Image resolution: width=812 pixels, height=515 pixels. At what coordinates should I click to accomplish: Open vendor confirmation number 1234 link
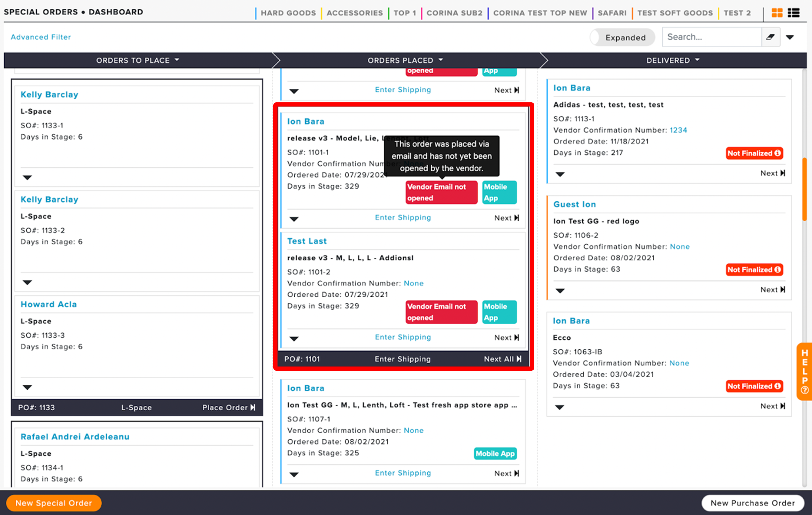(678, 130)
